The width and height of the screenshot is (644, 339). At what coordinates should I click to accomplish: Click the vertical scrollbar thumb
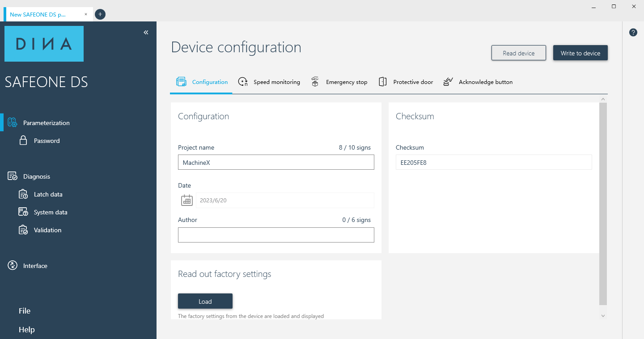click(603, 204)
